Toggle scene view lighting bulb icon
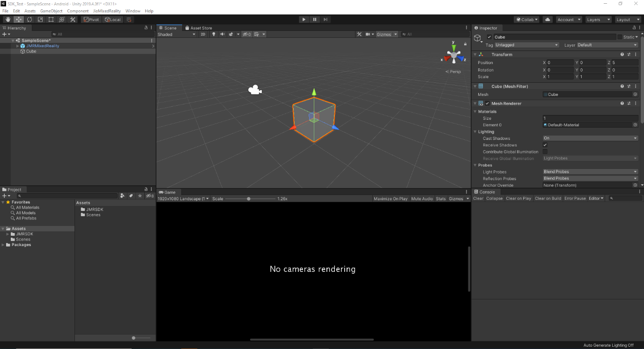The height and width of the screenshot is (349, 644). pyautogui.click(x=214, y=34)
